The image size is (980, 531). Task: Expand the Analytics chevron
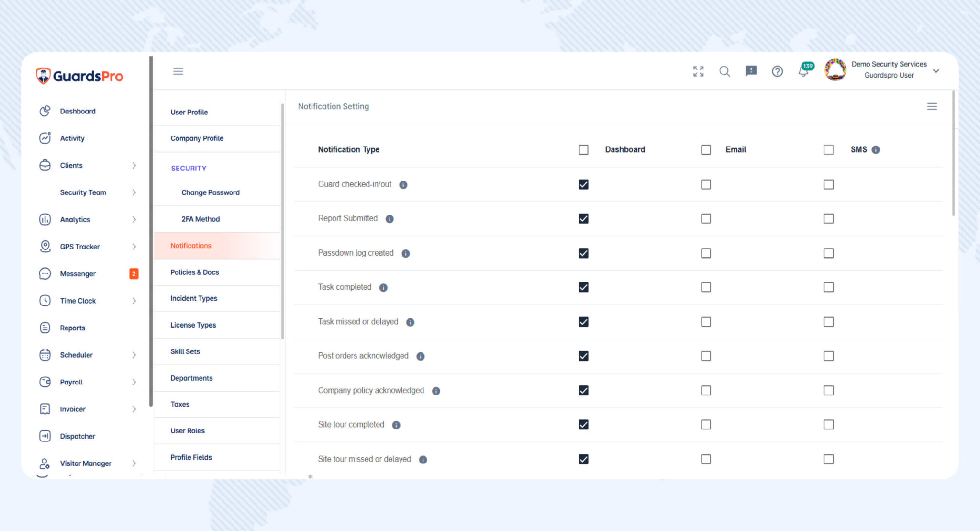[134, 219]
